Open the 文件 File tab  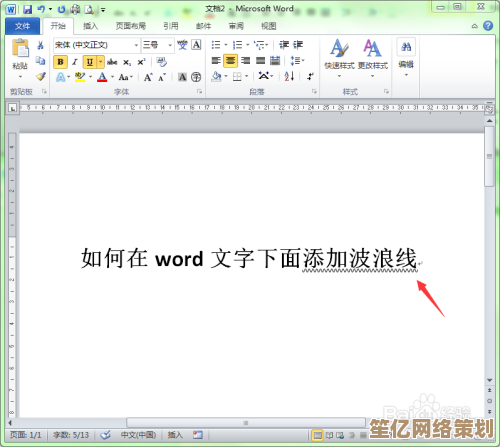(22, 26)
